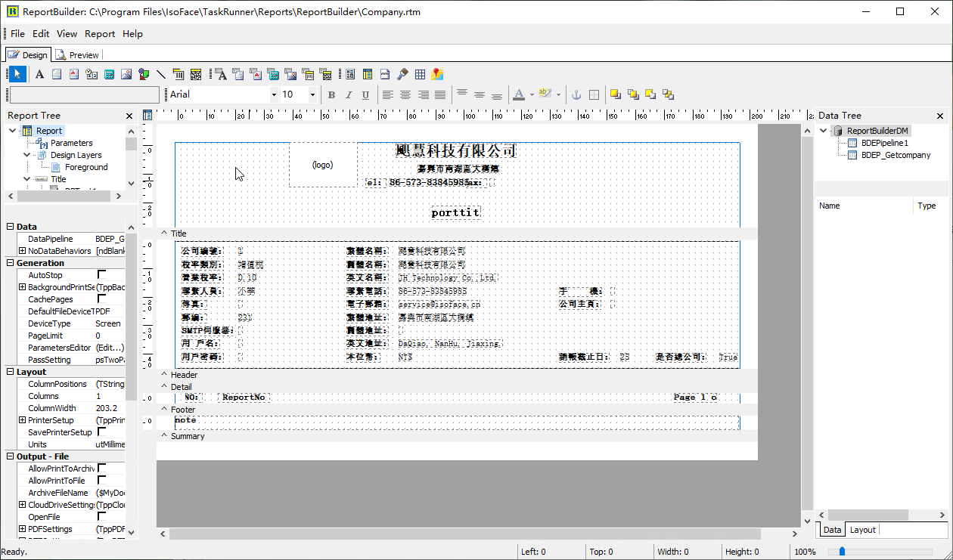
Task: Click the highlight color swatch button
Action: [x=545, y=94]
